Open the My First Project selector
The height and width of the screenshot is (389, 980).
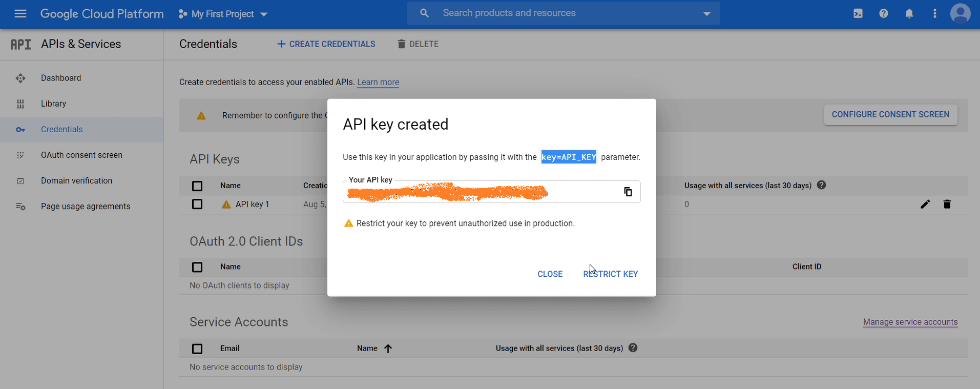[x=223, y=14]
